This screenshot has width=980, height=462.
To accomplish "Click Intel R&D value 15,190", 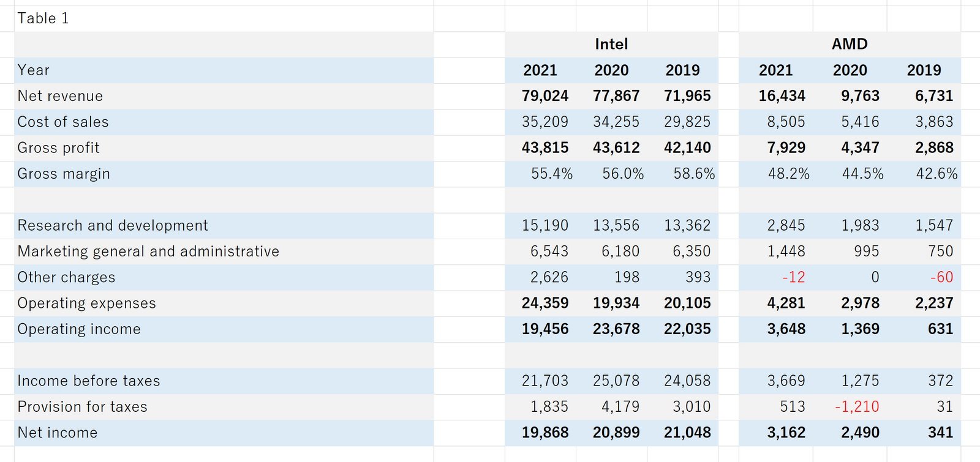I will point(545,226).
